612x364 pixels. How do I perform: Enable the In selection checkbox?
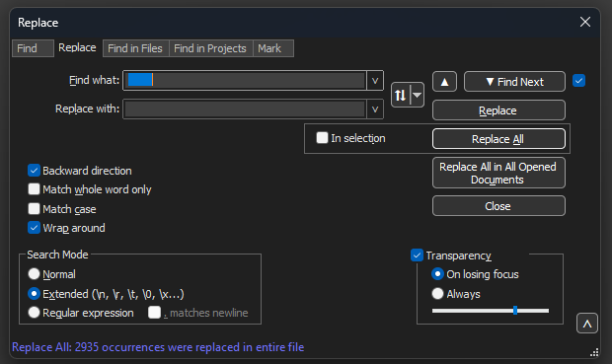322,138
